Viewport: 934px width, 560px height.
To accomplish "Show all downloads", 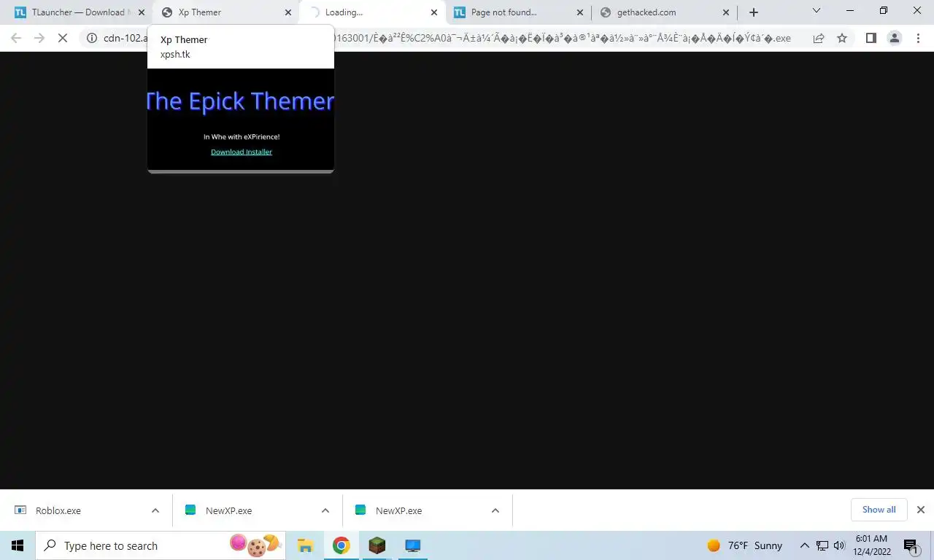I will tap(879, 510).
